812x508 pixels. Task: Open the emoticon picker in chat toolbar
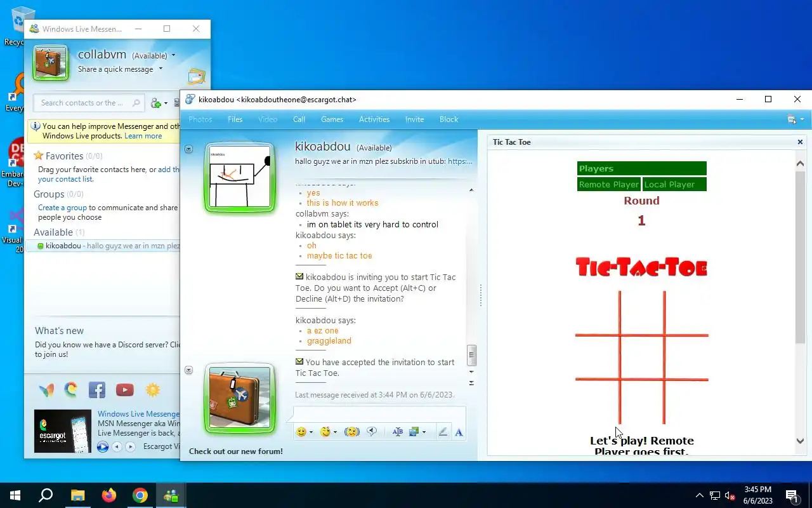pyautogui.click(x=301, y=432)
